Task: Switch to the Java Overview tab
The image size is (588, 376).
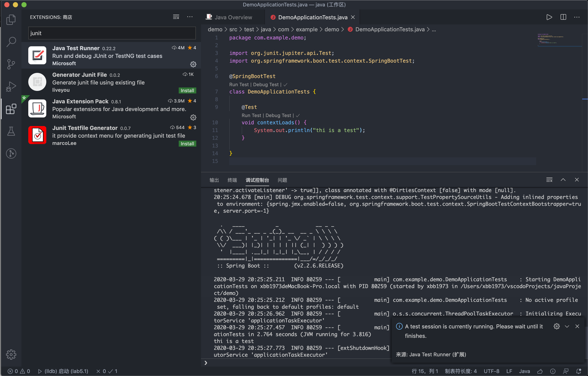Action: [x=233, y=17]
